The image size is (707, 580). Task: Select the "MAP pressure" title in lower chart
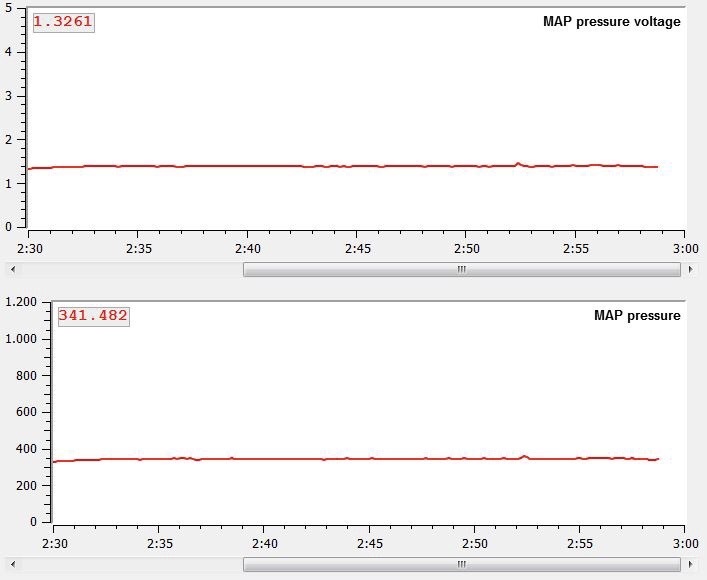[637, 316]
